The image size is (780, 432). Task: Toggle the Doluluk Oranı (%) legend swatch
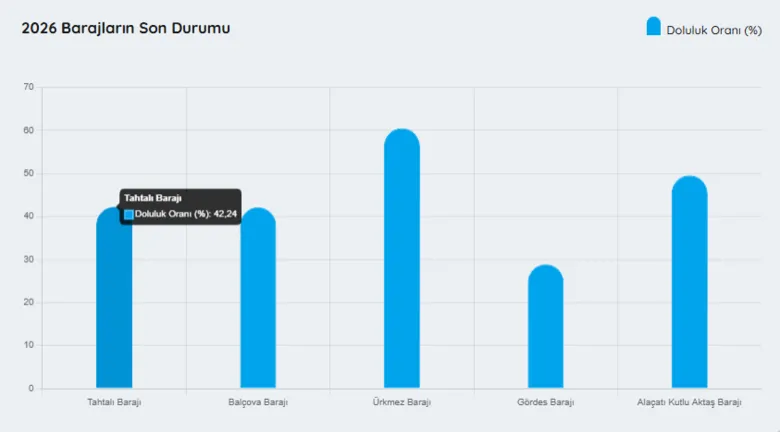pos(654,26)
